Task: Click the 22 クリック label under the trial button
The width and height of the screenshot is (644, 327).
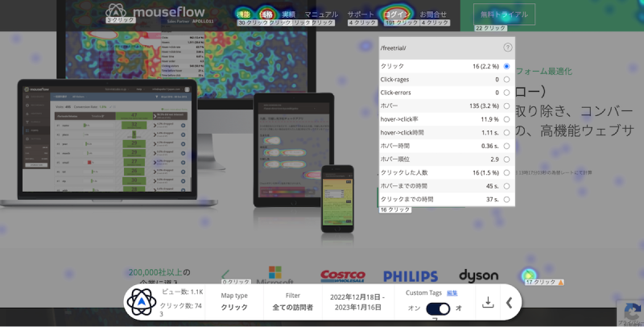Action: 491,28
